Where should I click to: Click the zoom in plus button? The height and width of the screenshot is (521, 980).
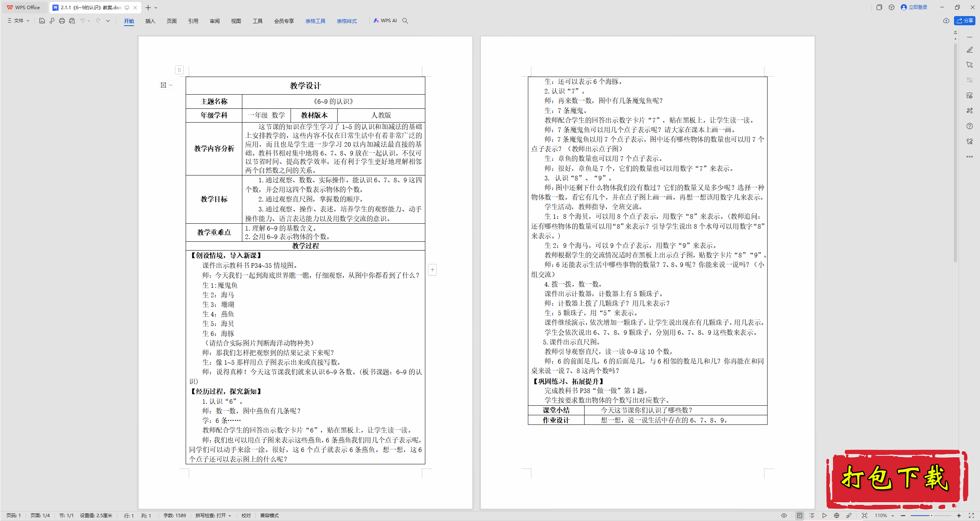coord(959,516)
